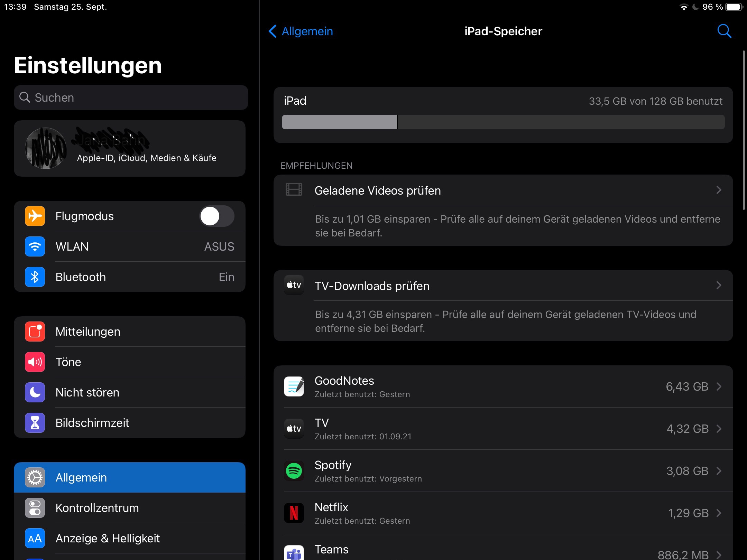
Task: Tap the Bluetooth icon in sidebar
Action: click(35, 277)
